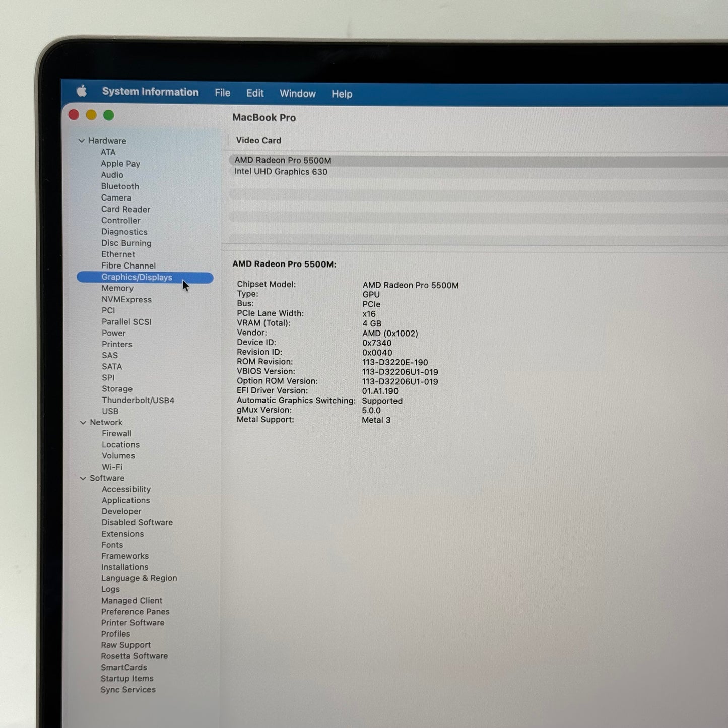Open the Window menu
Viewport: 728px width, 728px height.
point(298,94)
